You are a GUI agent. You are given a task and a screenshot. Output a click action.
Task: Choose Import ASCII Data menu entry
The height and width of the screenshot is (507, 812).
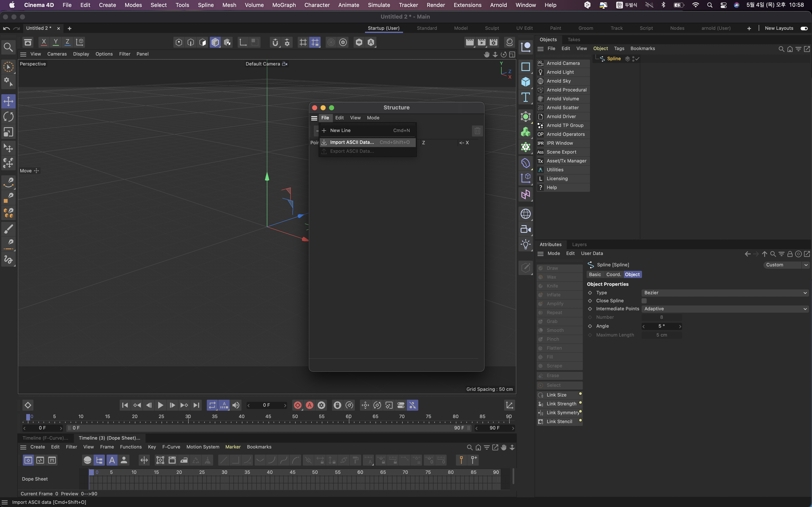(x=352, y=142)
